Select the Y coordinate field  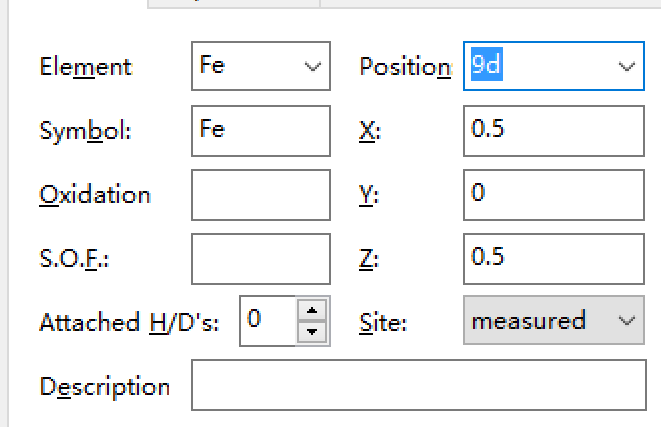553,194
